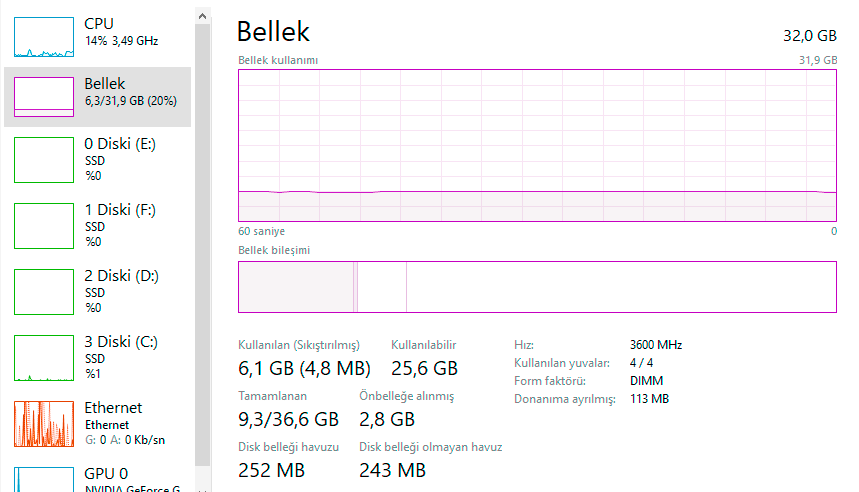
Task: Click the Kullanılabilir 25,6 GB value
Action: [424, 368]
